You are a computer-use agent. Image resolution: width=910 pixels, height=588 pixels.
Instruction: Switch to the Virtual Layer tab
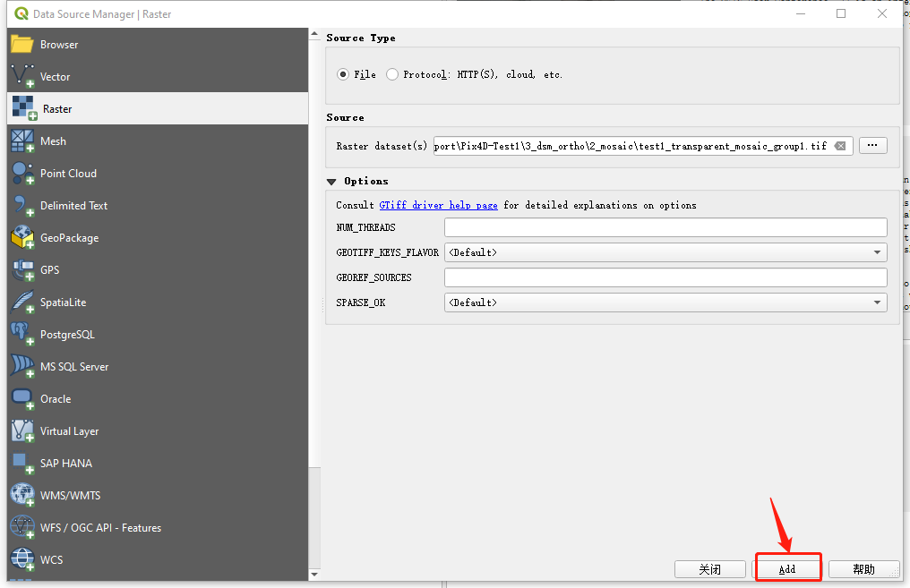pyautogui.click(x=69, y=431)
